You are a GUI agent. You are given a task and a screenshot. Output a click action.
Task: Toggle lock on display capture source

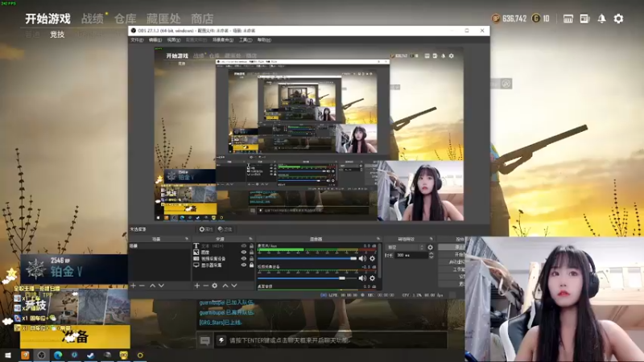click(251, 265)
